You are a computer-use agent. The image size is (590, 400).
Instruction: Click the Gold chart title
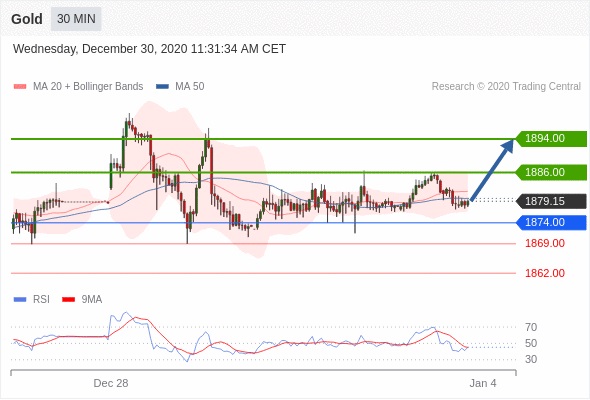27,19
